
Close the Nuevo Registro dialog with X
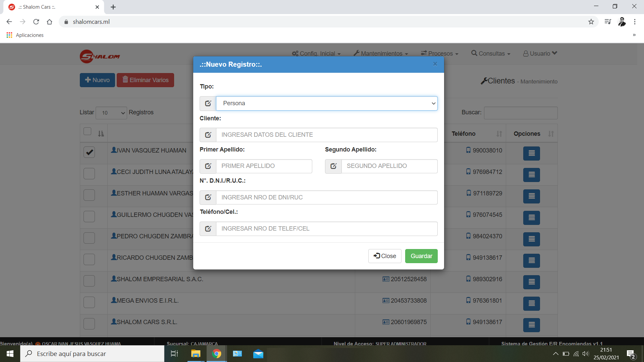tap(435, 64)
